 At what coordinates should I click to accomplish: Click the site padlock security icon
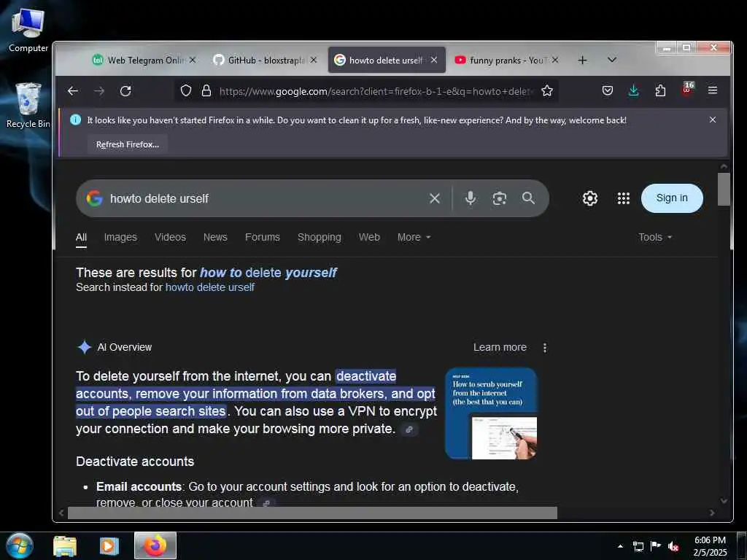(x=206, y=90)
